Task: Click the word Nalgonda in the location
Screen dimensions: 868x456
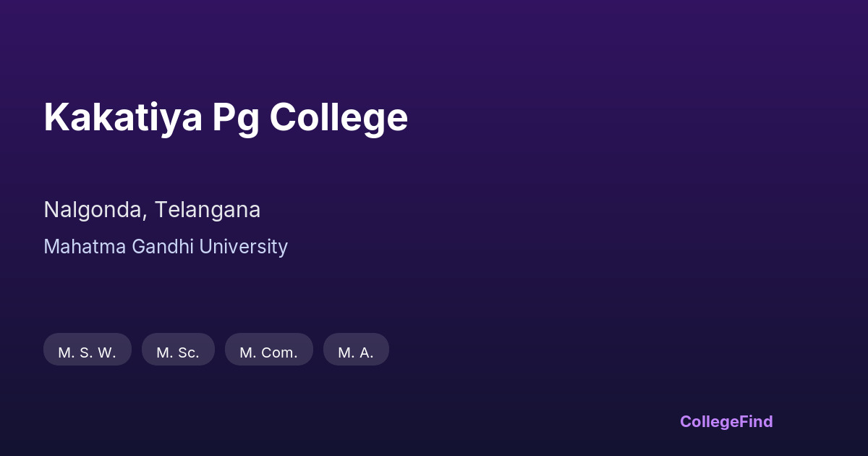Action: (x=95, y=210)
